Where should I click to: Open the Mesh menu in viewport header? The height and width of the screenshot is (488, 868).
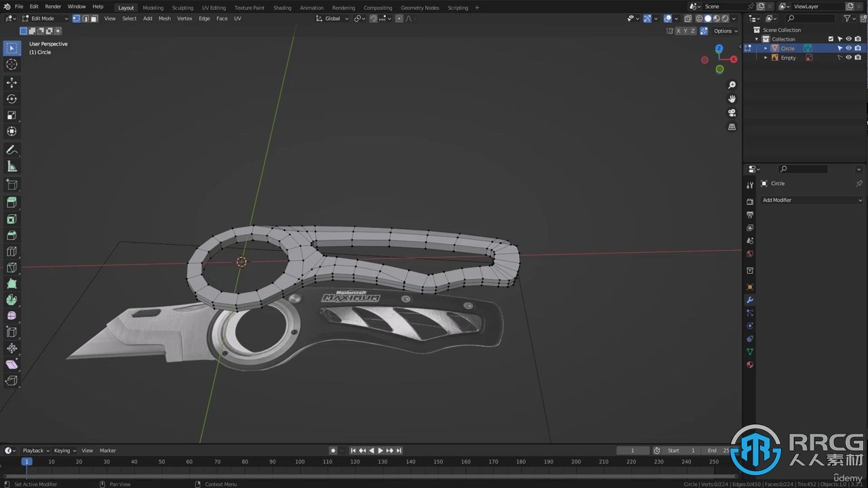(164, 18)
